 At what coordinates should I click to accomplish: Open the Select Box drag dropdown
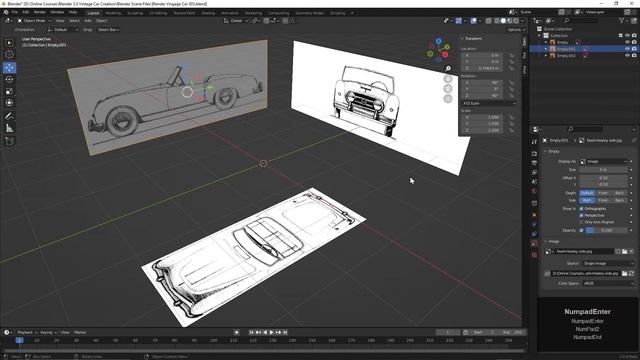pyautogui.click(x=108, y=30)
